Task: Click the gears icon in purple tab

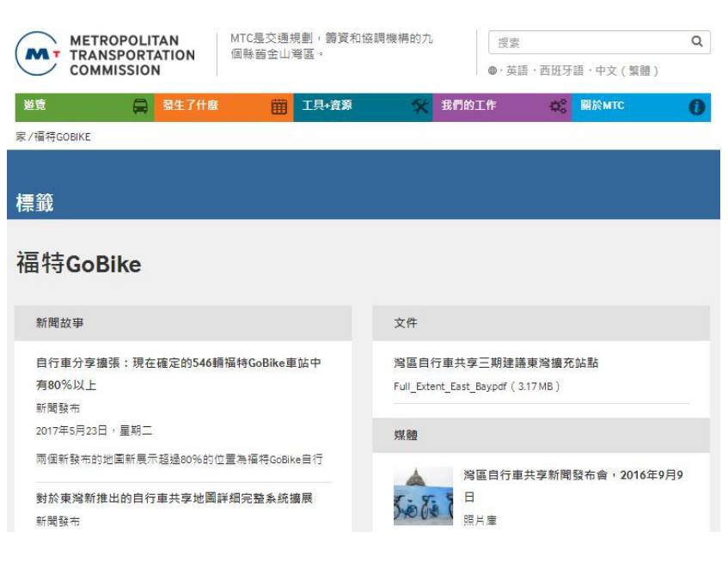Action: 558,107
